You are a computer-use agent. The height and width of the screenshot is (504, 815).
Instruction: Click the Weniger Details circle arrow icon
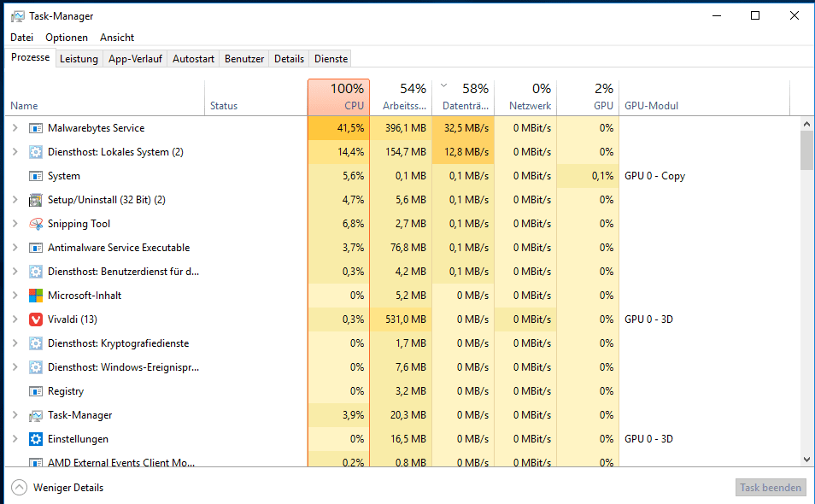(19, 488)
